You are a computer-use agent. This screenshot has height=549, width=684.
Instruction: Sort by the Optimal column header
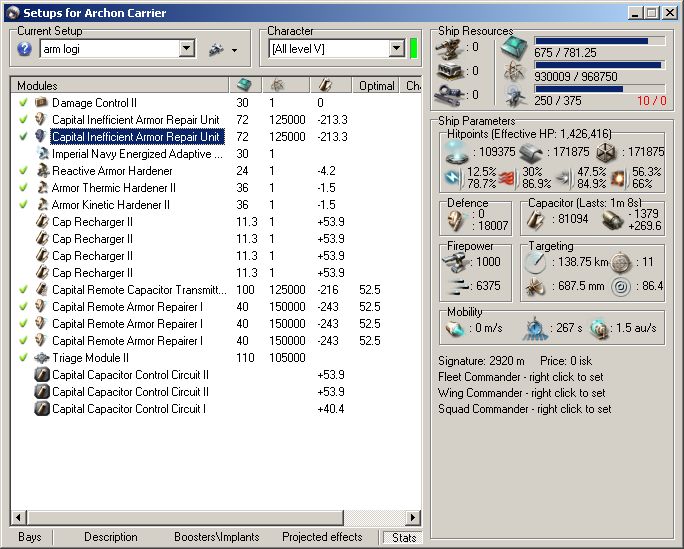pyautogui.click(x=376, y=85)
